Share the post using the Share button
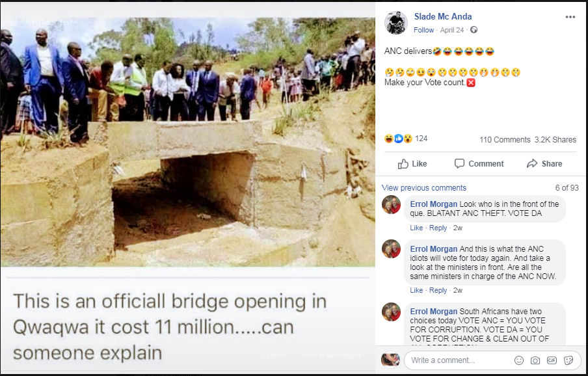The image size is (588, 376). click(x=544, y=163)
